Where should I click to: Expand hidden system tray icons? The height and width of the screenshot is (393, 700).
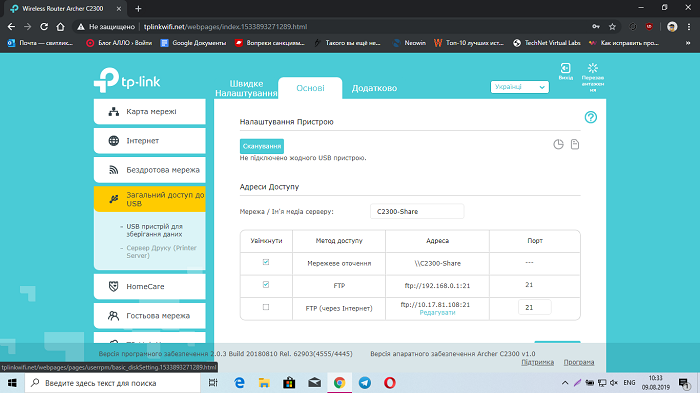(565, 383)
